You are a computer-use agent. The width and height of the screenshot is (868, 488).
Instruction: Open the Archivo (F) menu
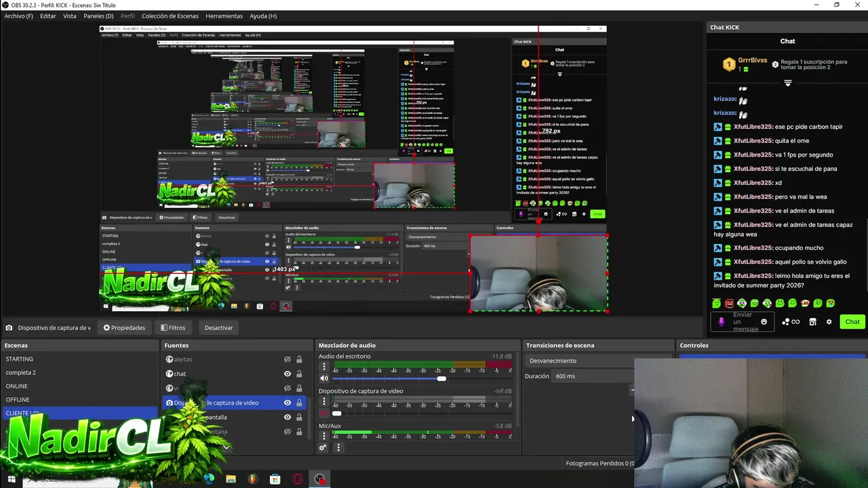[18, 16]
